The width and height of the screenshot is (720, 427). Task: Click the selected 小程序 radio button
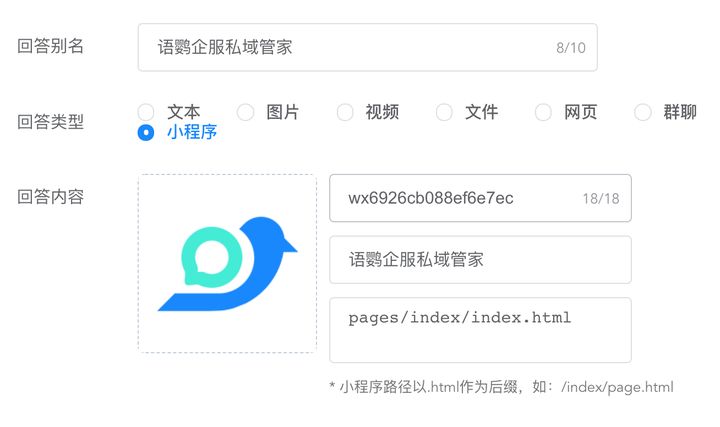click(146, 133)
